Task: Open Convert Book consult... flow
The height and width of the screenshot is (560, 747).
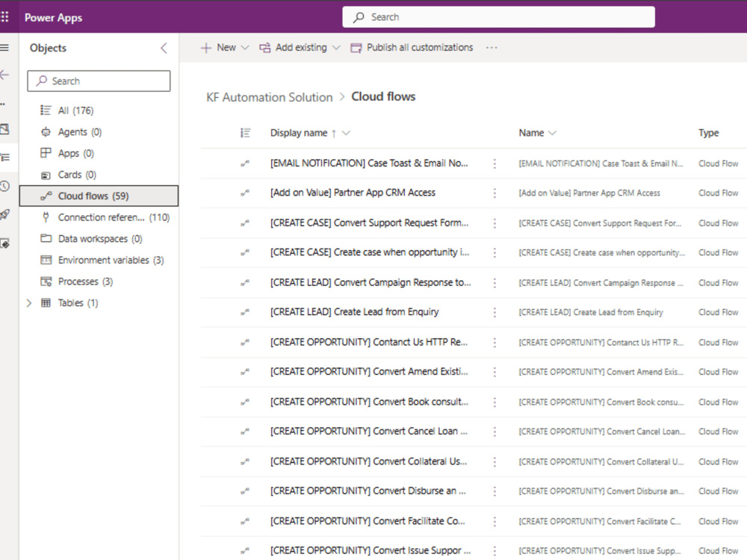Action: coord(369,402)
